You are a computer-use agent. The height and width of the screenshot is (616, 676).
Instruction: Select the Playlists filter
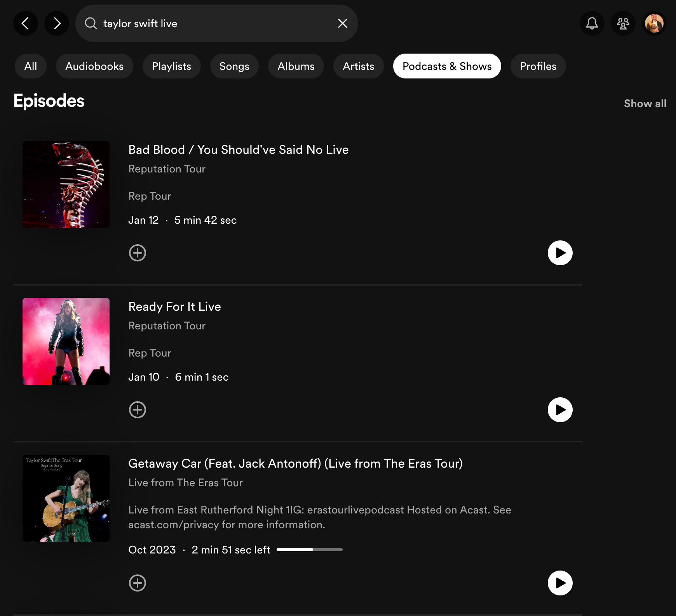171,66
